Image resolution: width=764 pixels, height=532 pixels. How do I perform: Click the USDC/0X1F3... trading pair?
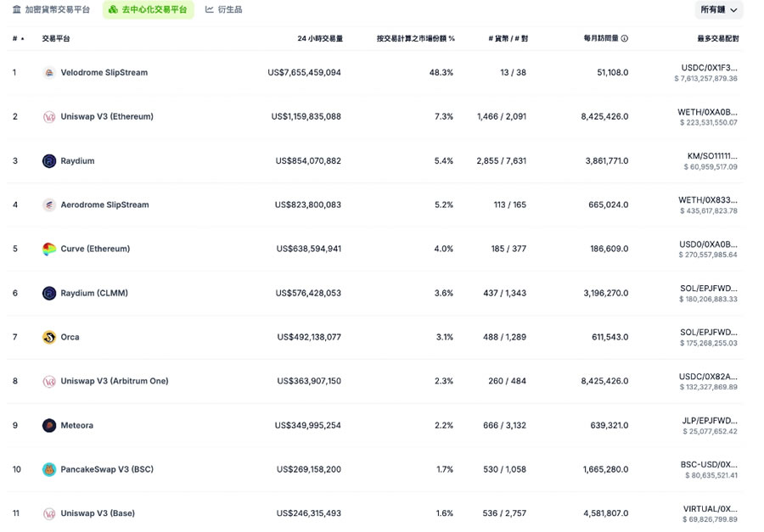[710, 68]
